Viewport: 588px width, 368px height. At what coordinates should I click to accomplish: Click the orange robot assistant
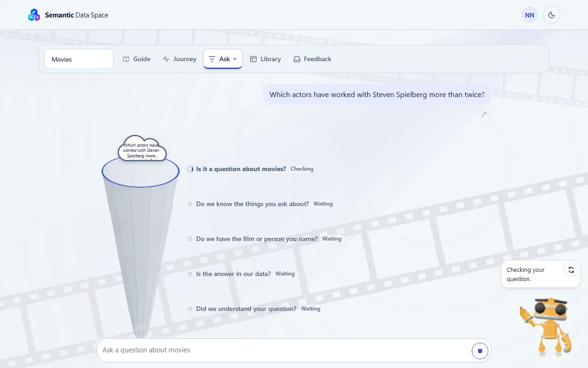[x=547, y=326]
